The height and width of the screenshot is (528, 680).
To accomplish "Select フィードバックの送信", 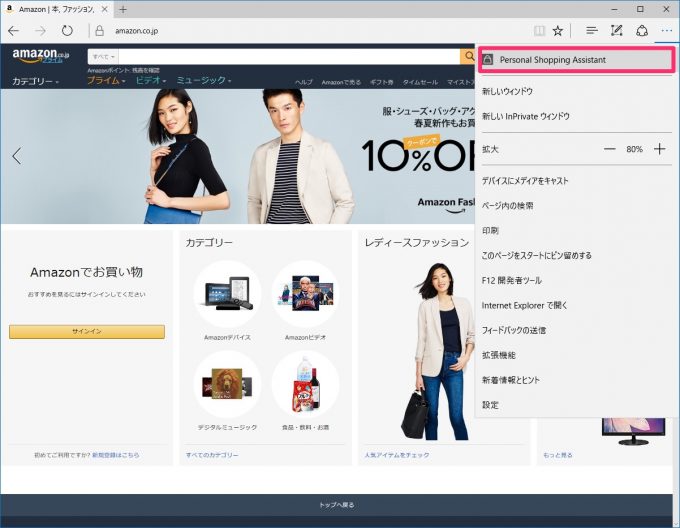I will coord(514,330).
